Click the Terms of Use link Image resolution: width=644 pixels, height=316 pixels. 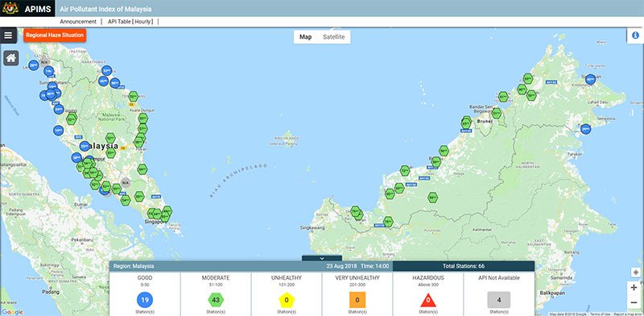(600, 314)
